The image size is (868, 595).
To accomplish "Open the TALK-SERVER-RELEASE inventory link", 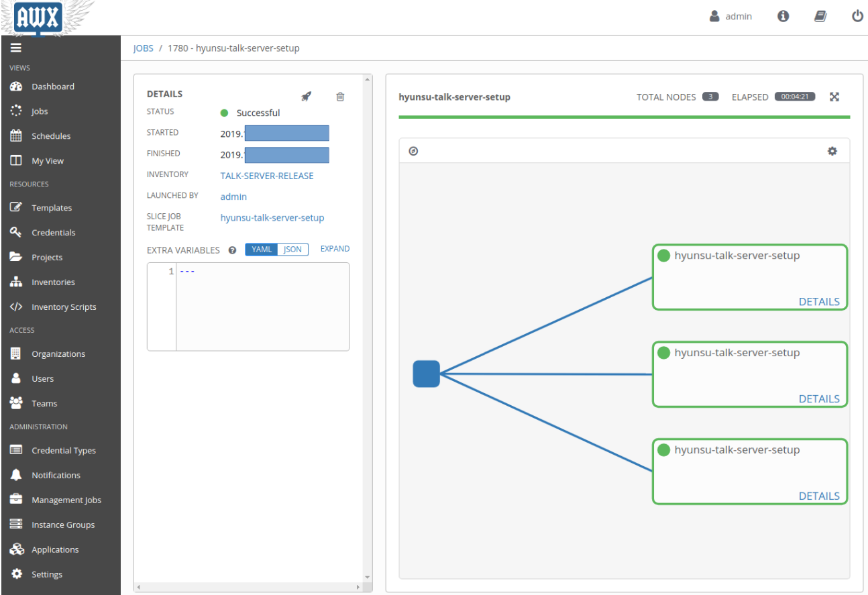I will [x=267, y=176].
